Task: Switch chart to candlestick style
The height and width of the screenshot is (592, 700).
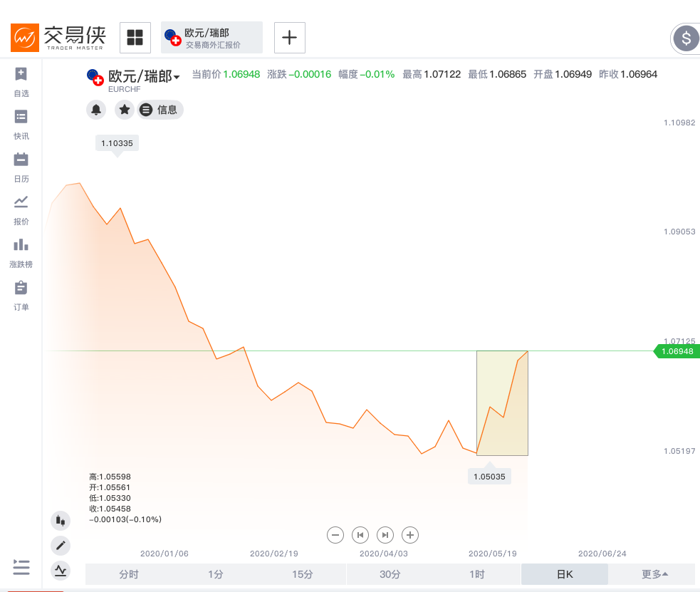Action: [x=61, y=521]
